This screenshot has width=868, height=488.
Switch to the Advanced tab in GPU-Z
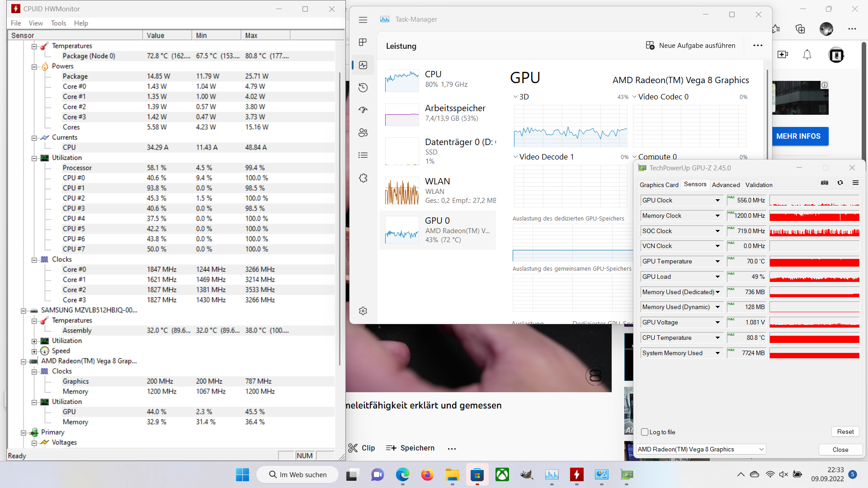[x=726, y=185]
